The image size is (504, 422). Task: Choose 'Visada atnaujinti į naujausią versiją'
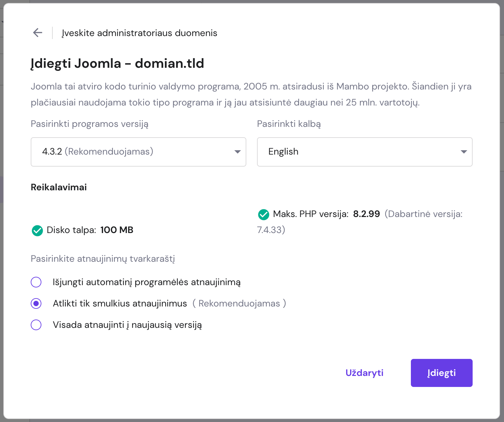tap(36, 325)
